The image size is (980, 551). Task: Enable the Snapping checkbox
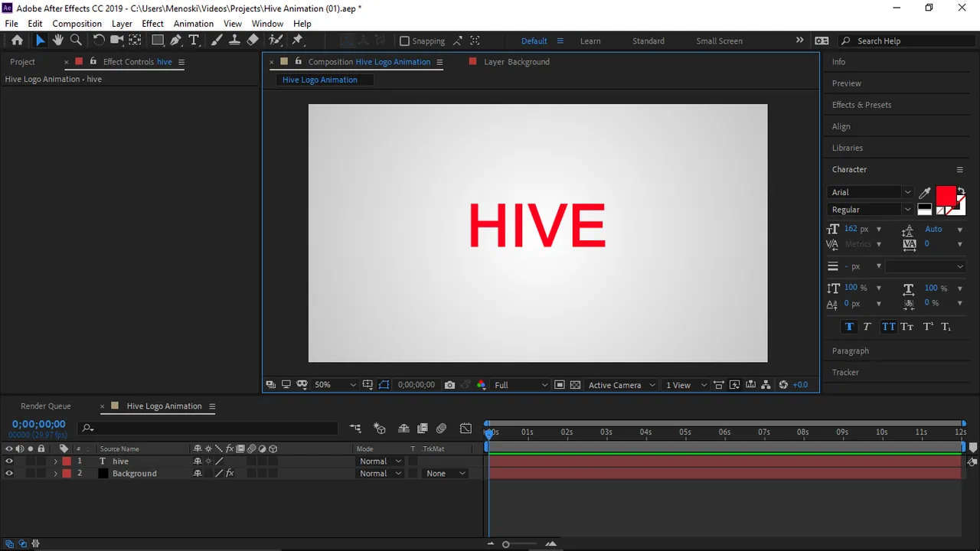pyautogui.click(x=405, y=41)
